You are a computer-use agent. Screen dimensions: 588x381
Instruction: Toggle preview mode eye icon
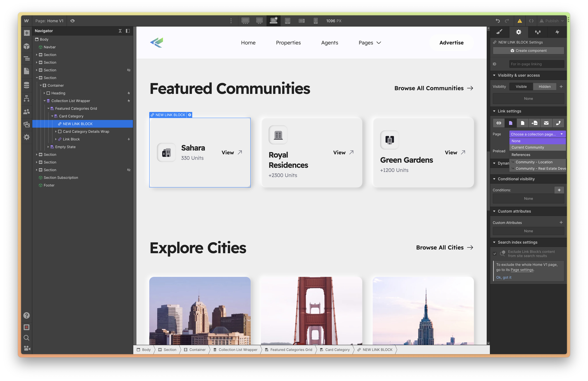[x=72, y=21]
